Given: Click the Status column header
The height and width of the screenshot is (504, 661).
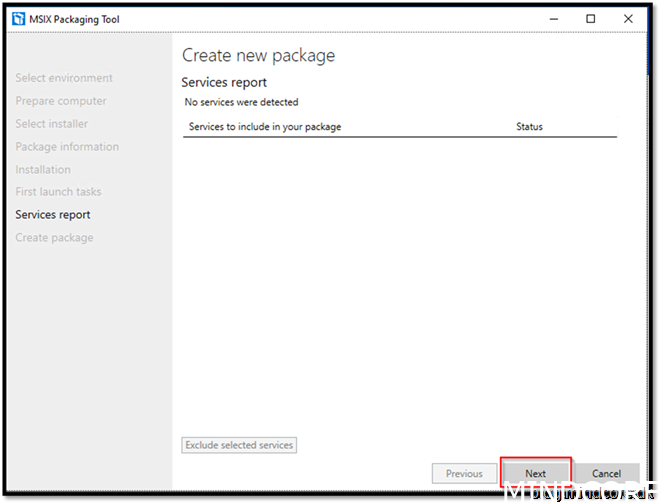Looking at the screenshot, I should click(529, 127).
